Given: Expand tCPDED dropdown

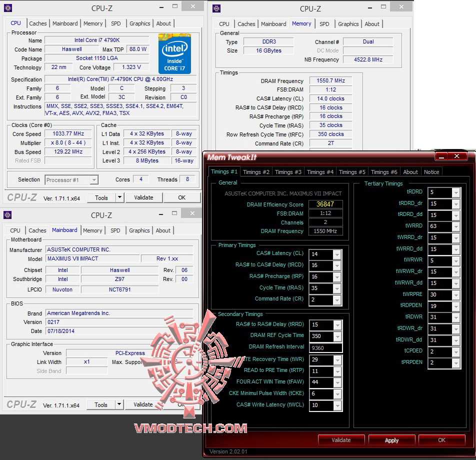Looking at the screenshot, I should (456, 352).
